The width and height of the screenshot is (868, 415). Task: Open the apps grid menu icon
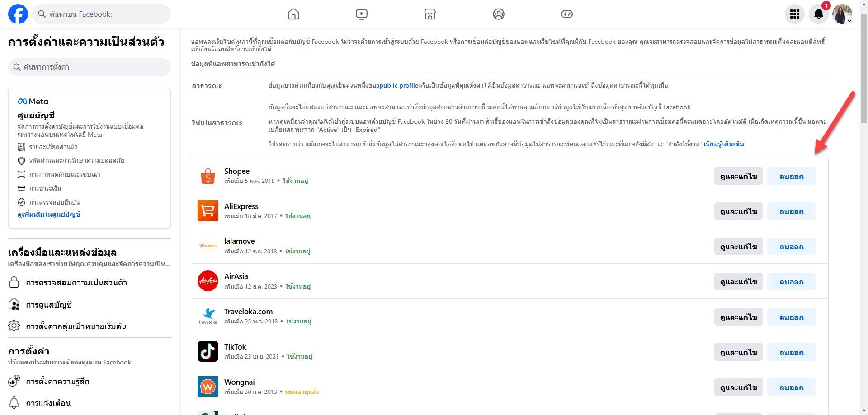coord(794,14)
